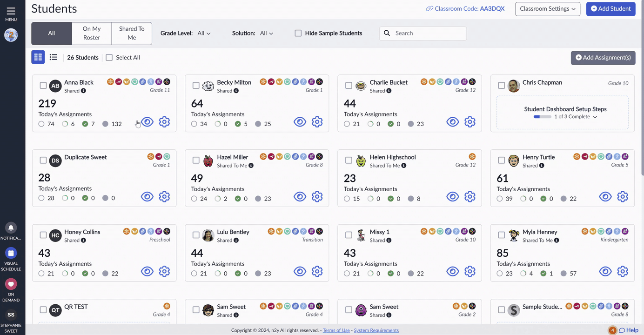Screen dimensions: 644x335
Task: Open the Notifications bell icon
Action: [11, 228]
